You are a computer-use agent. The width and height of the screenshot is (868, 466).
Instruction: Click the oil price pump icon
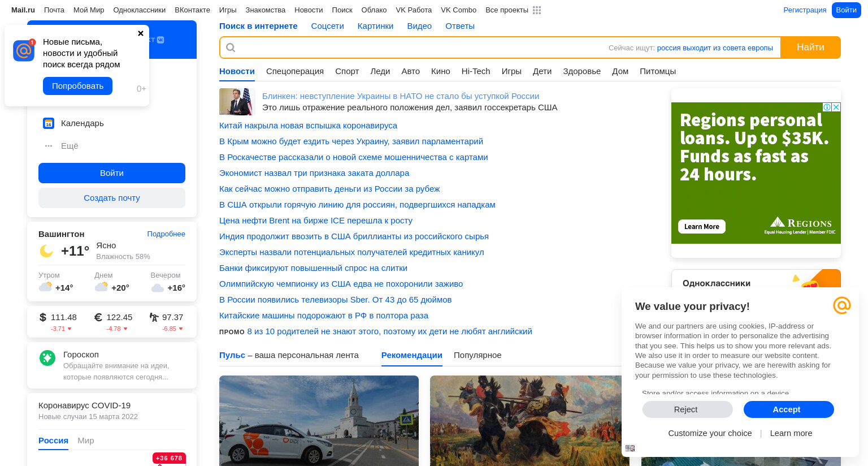point(154,317)
